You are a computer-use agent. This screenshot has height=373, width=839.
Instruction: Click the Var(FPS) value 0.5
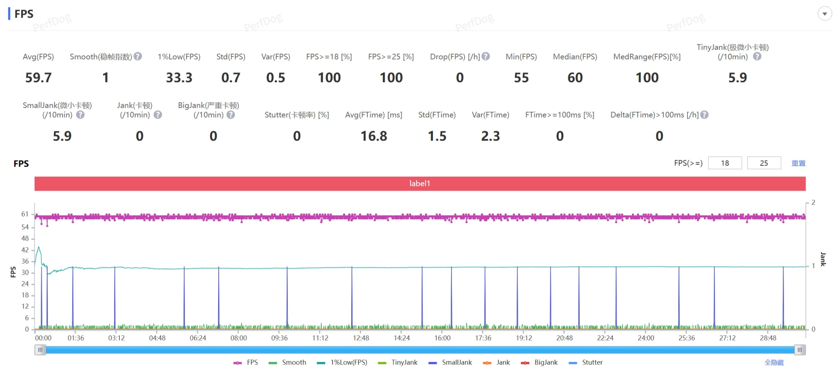[276, 78]
